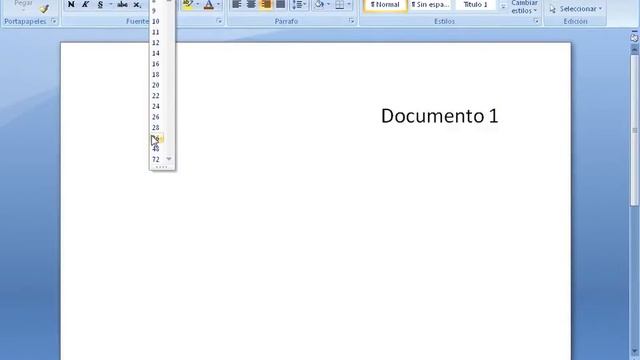Toggle the ruler button above the scrollbar
The height and width of the screenshot is (360, 640).
click(x=634, y=37)
